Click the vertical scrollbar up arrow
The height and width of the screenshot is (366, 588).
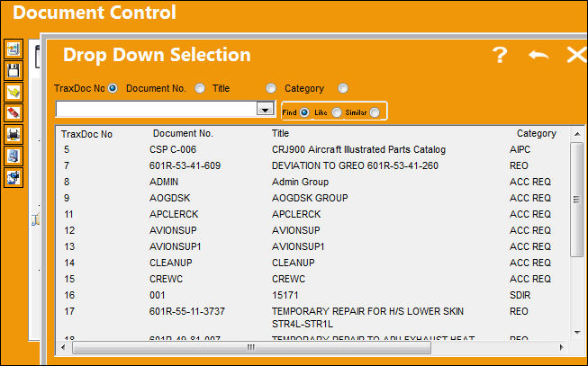pyautogui.click(x=577, y=134)
